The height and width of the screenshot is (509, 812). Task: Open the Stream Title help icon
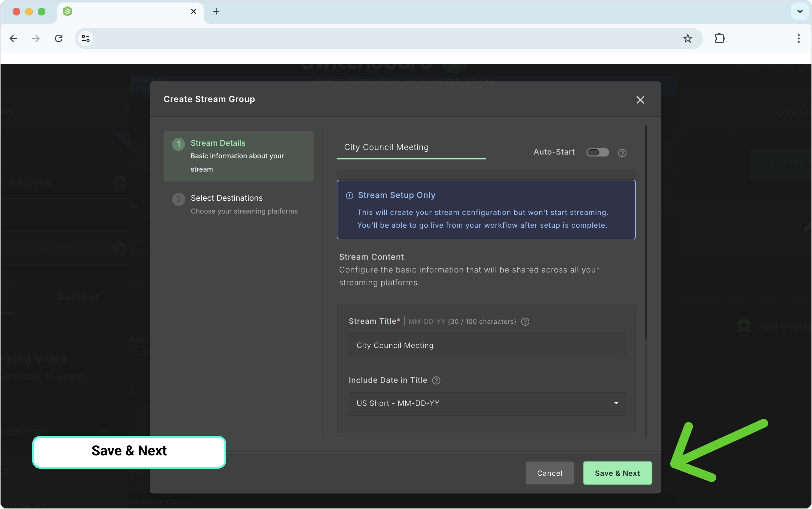coord(525,321)
